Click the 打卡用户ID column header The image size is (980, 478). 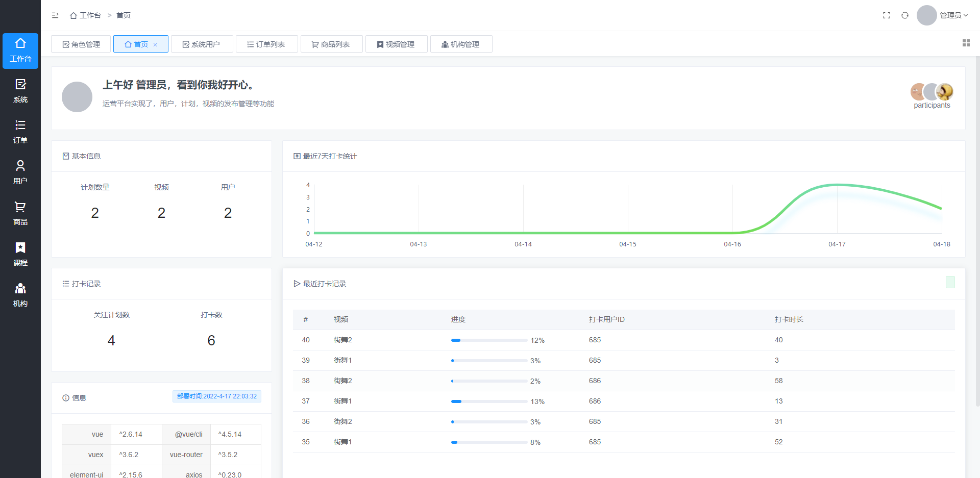click(606, 319)
